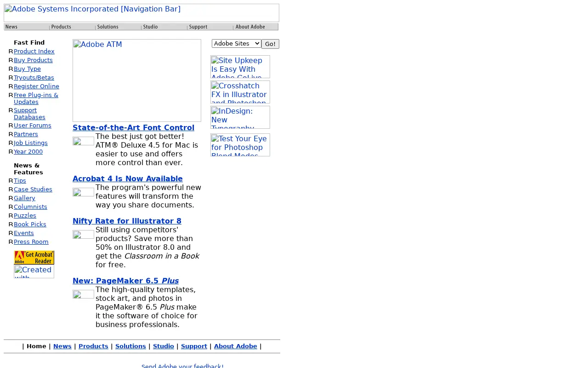Viewport: 588px width, 368px height.
Task: View Job Listings link
Action: 31,143
